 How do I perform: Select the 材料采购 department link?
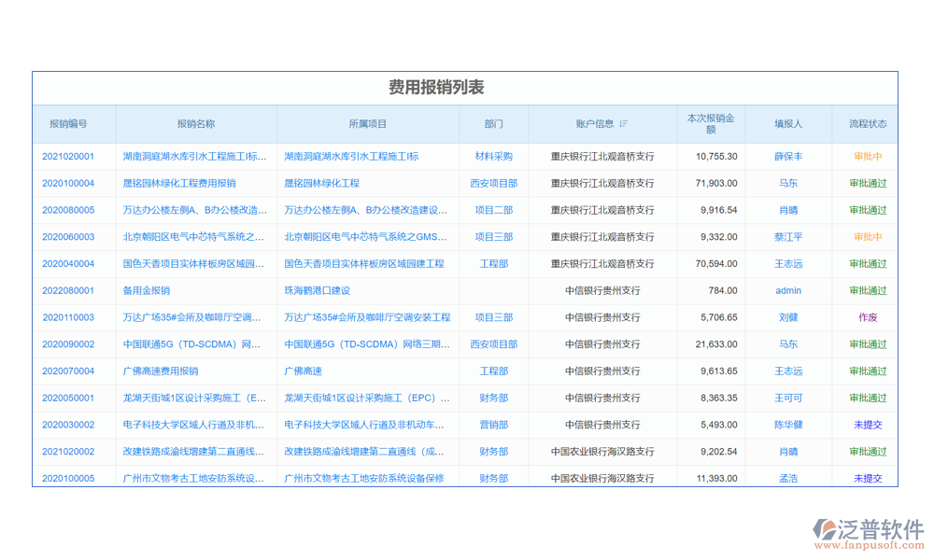tap(494, 157)
